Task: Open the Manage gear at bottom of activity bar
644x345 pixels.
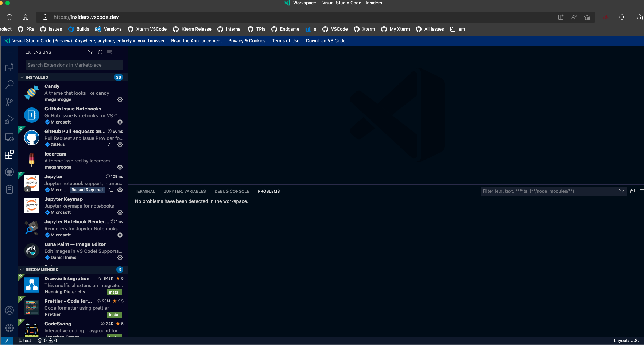Action: 9,328
